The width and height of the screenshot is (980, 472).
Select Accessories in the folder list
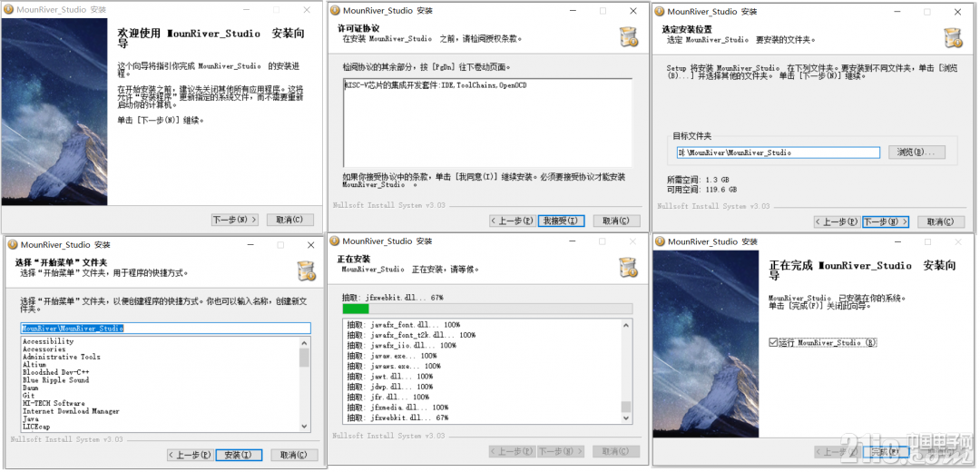(x=44, y=349)
